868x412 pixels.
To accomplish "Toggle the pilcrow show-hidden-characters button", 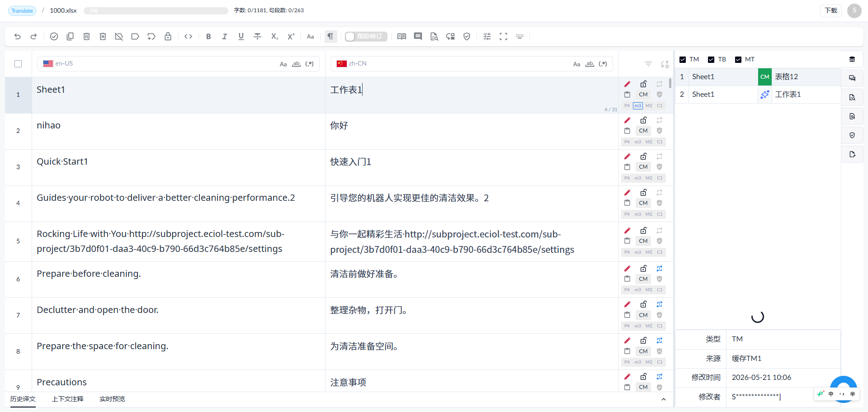I will 330,37.
